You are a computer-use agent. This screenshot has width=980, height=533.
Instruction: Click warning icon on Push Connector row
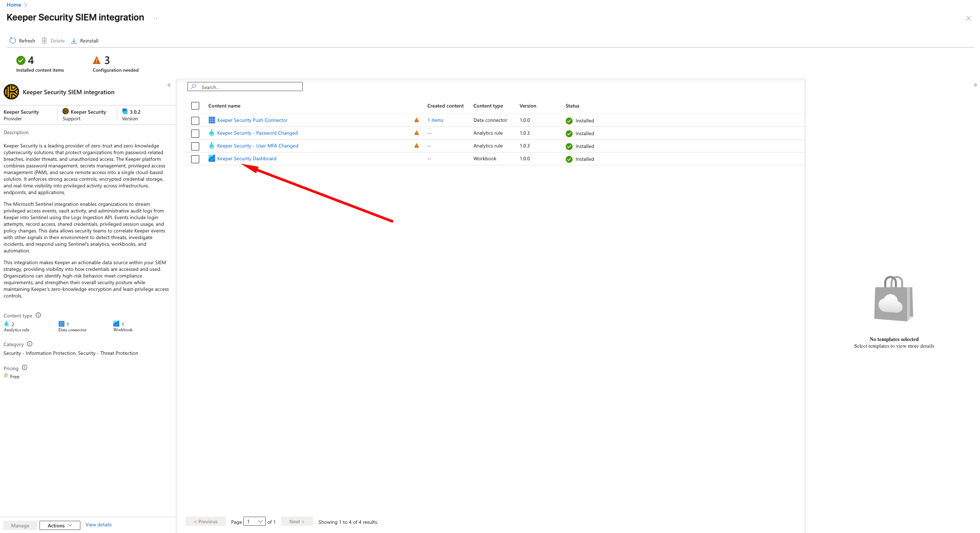coord(416,120)
